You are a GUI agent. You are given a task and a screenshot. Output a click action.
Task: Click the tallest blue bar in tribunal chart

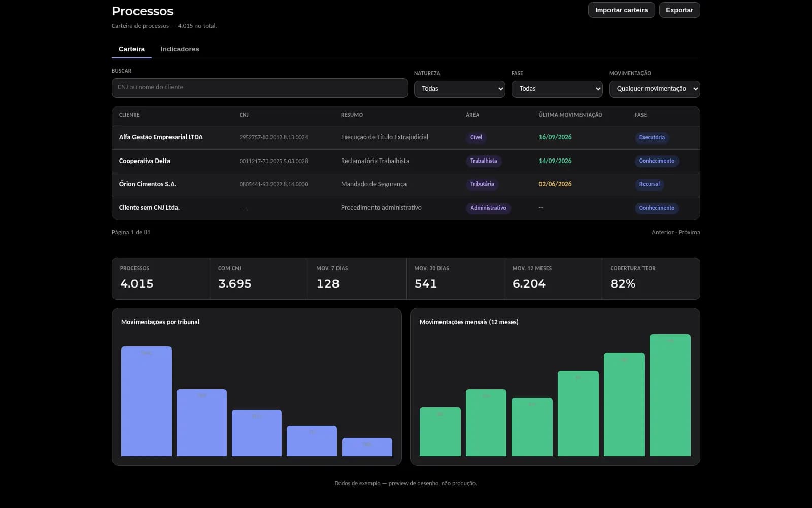146,401
